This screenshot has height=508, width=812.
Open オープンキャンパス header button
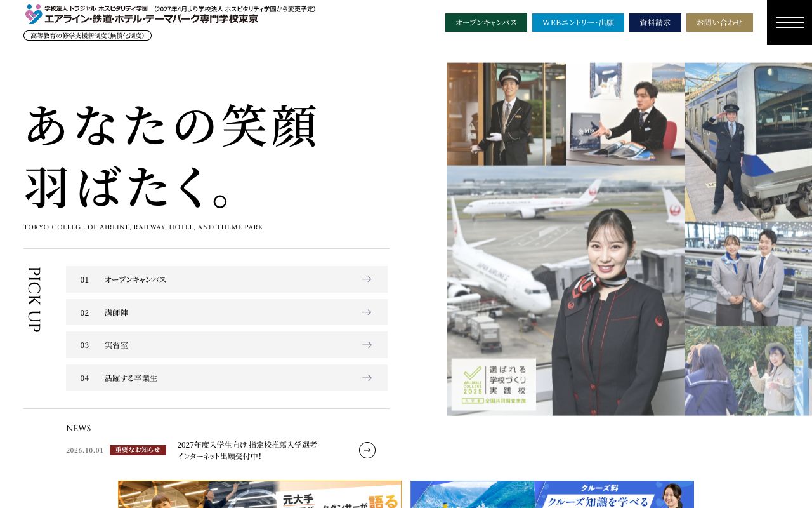486,22
